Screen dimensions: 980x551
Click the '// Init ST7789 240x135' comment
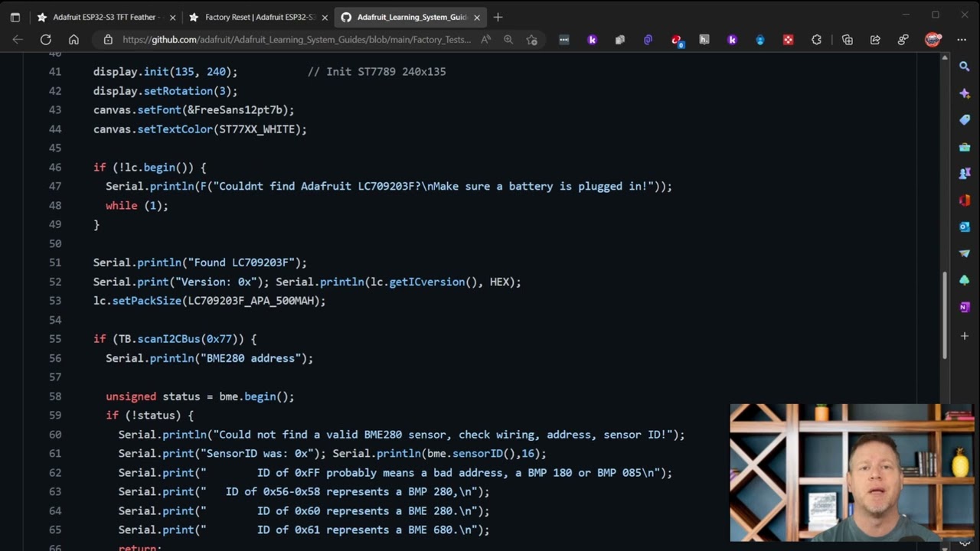click(377, 72)
